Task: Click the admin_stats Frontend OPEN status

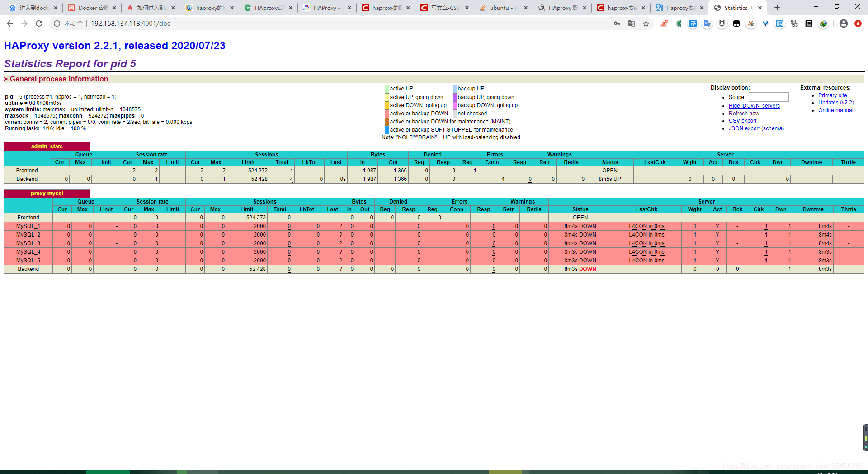Action: pos(609,171)
